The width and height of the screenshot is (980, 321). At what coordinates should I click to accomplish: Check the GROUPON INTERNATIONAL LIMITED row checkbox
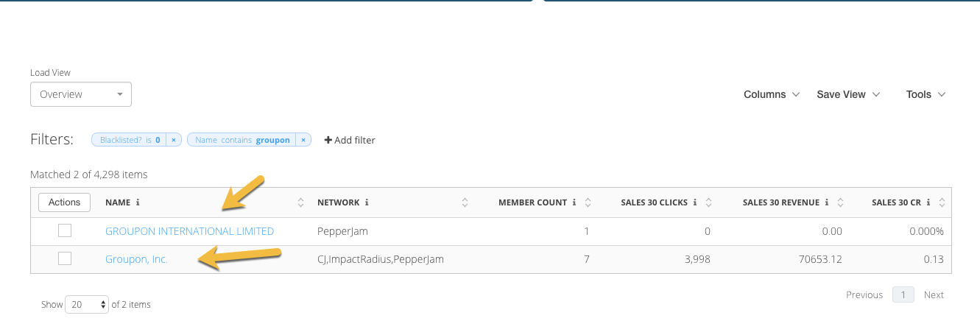(x=65, y=231)
